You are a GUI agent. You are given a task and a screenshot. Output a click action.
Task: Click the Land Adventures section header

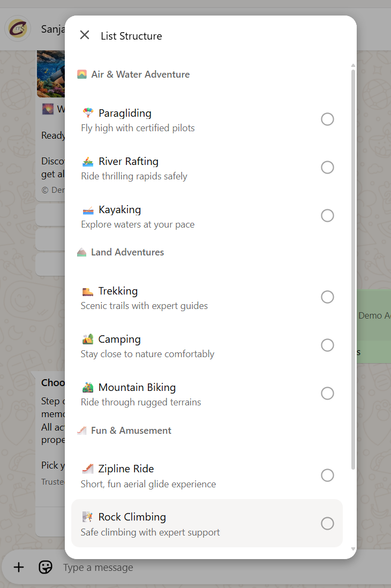[127, 252]
